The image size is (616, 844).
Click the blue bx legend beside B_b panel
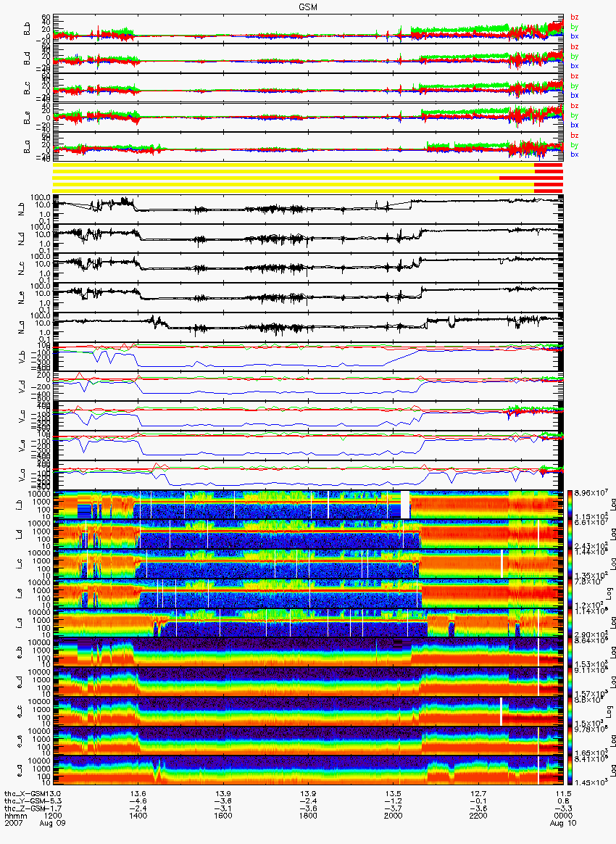(x=574, y=36)
